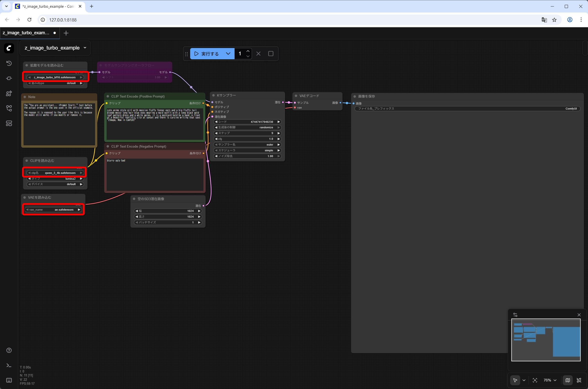
Task: Select the z_image_turbo_exam workflow tab
Action: 26,33
